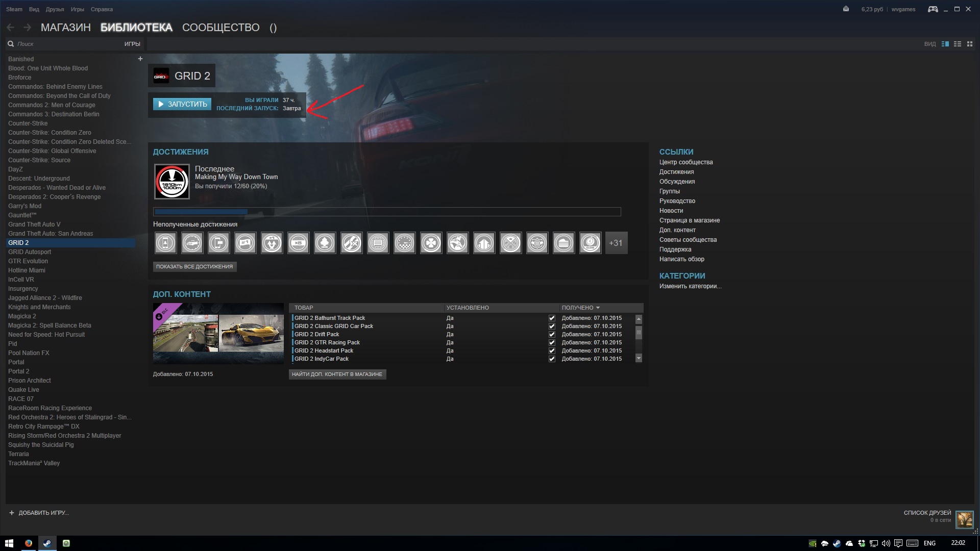Click the Steam taskbar icon
Image resolution: width=980 pixels, height=551 pixels.
click(47, 543)
